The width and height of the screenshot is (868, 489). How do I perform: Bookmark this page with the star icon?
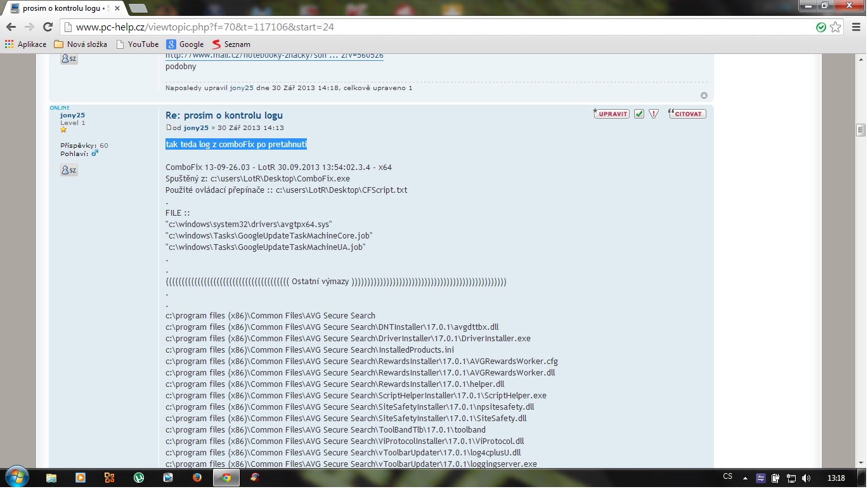click(836, 27)
